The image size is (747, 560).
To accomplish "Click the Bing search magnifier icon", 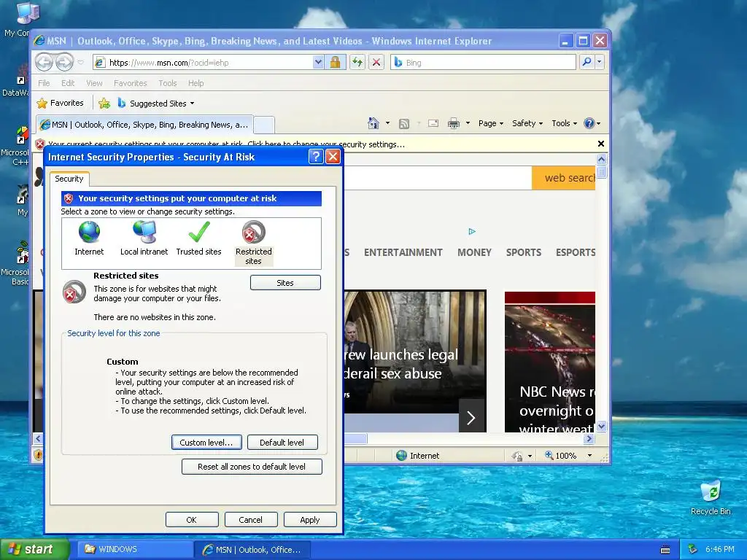I will pyautogui.click(x=587, y=62).
